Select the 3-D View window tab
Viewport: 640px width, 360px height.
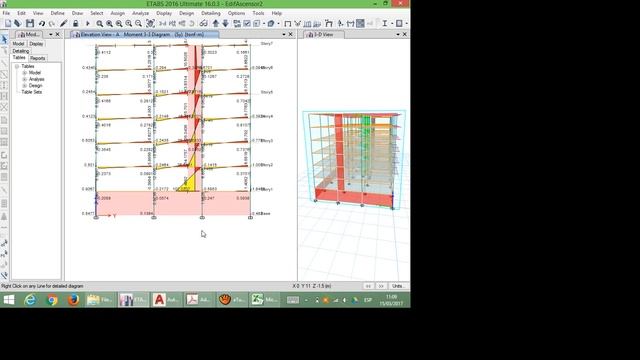click(x=324, y=35)
